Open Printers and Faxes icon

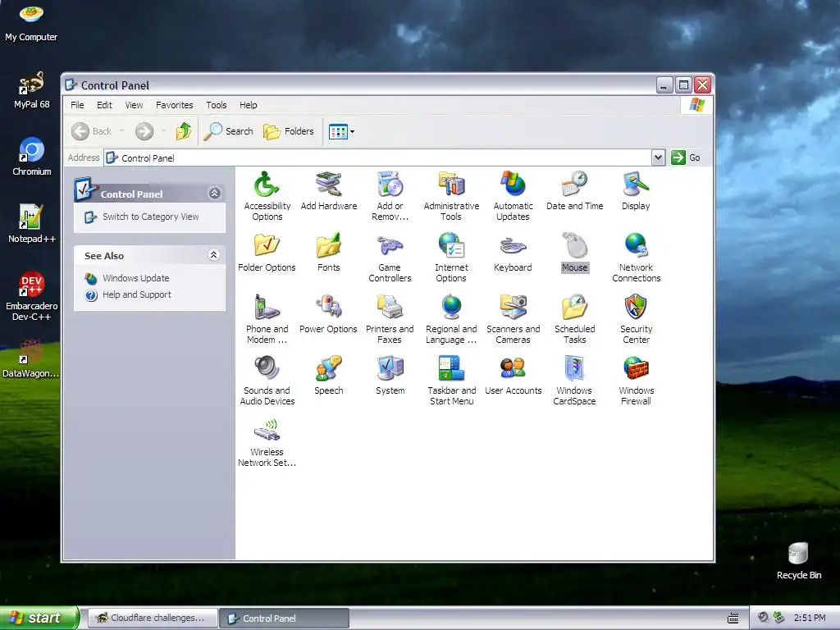pyautogui.click(x=390, y=308)
